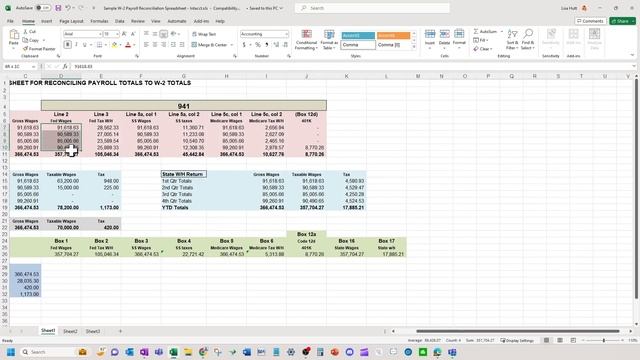Viewport: 640px width, 360px height.
Task: Center cell text horizontally
Action: (155, 45)
